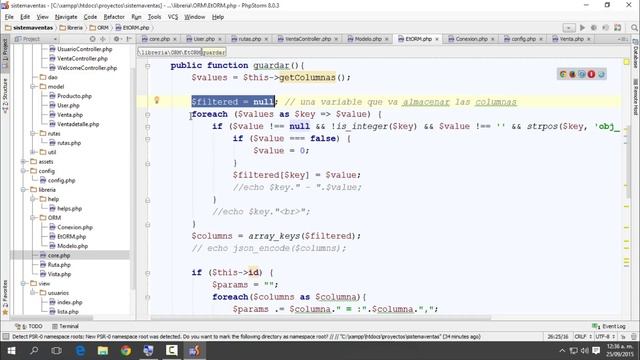Select Producto.php in project tree

tap(74, 96)
